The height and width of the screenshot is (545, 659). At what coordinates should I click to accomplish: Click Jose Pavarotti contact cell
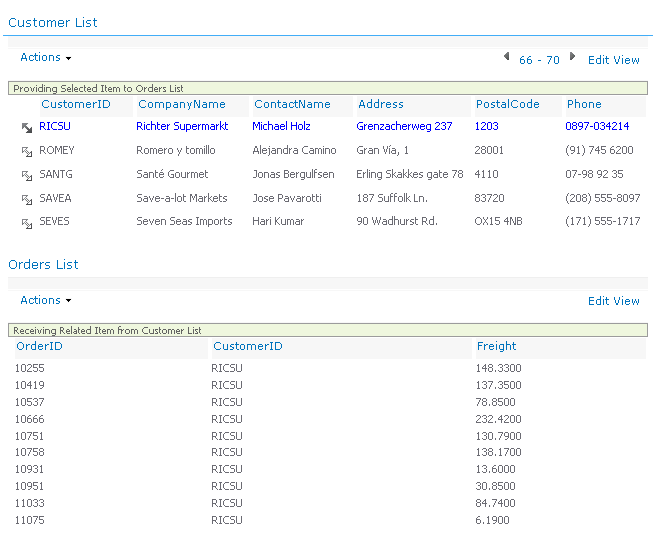[287, 198]
